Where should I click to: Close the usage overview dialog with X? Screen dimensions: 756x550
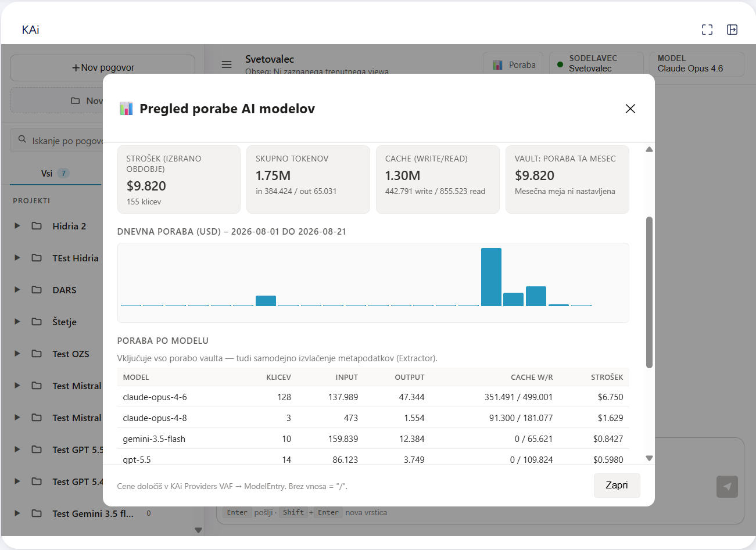click(630, 109)
